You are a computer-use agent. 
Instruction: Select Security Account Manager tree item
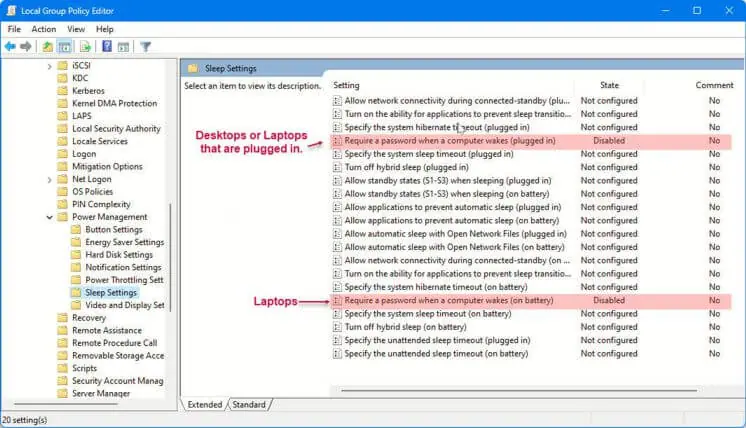point(117,381)
